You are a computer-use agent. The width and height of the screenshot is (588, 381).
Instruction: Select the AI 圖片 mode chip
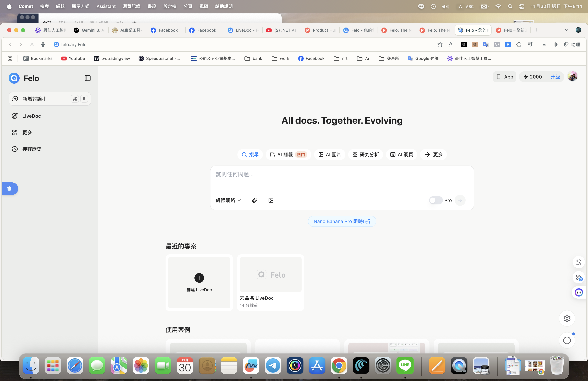coord(330,155)
